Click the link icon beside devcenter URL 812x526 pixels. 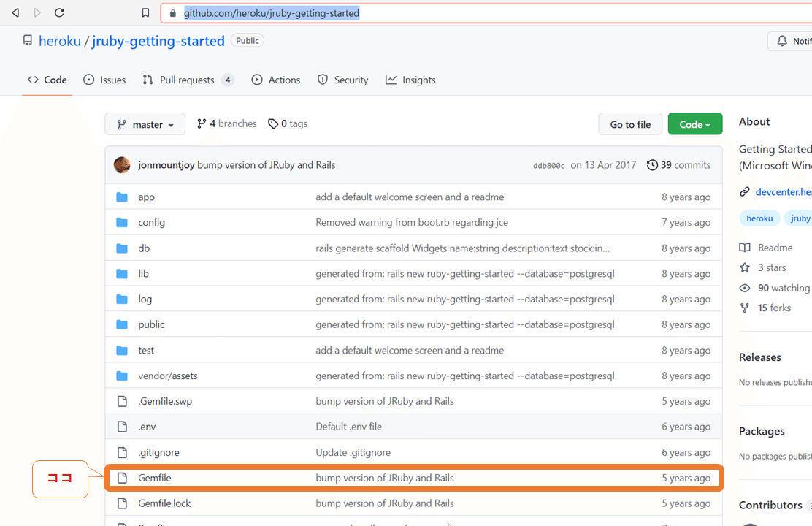[745, 191]
